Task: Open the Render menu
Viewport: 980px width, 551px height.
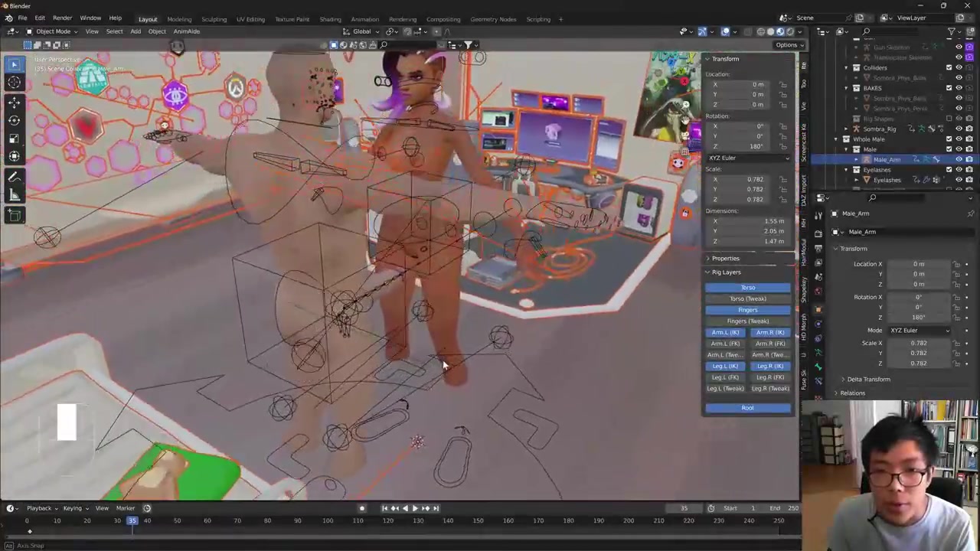Action: 62,18
